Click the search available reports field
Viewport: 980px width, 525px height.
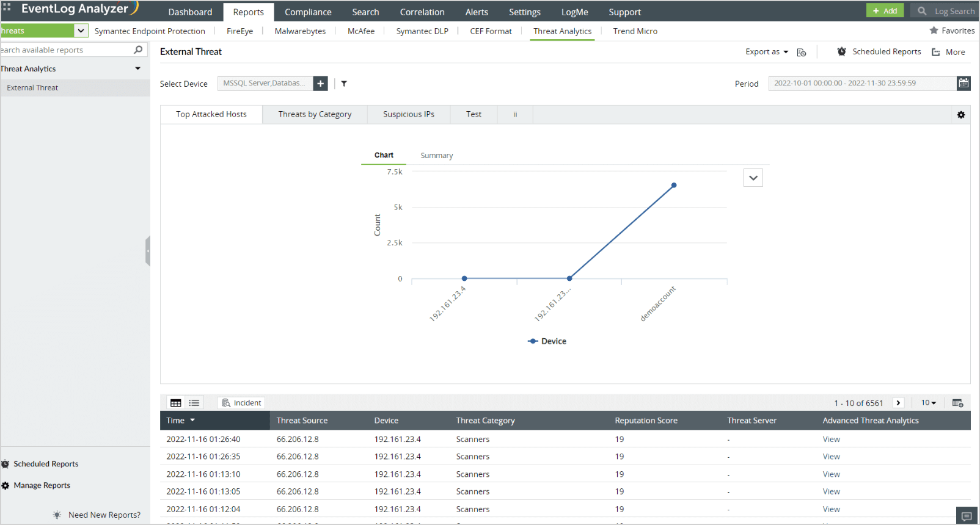click(67, 50)
